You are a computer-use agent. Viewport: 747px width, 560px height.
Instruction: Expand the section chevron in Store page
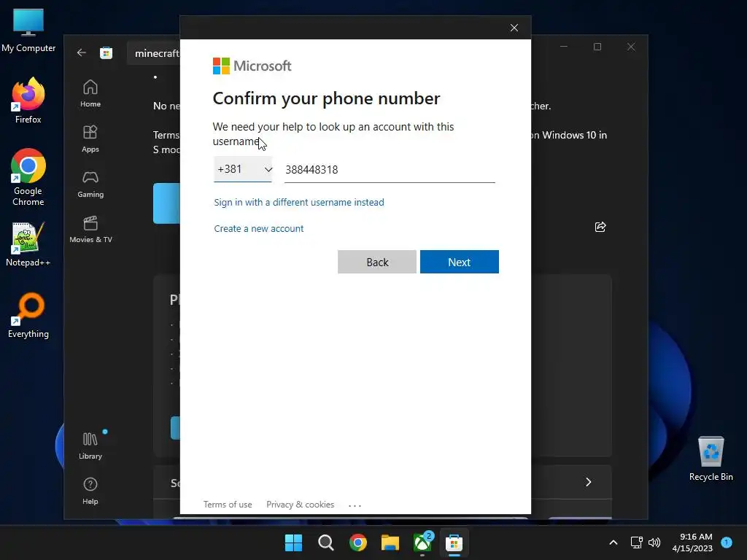(x=589, y=482)
